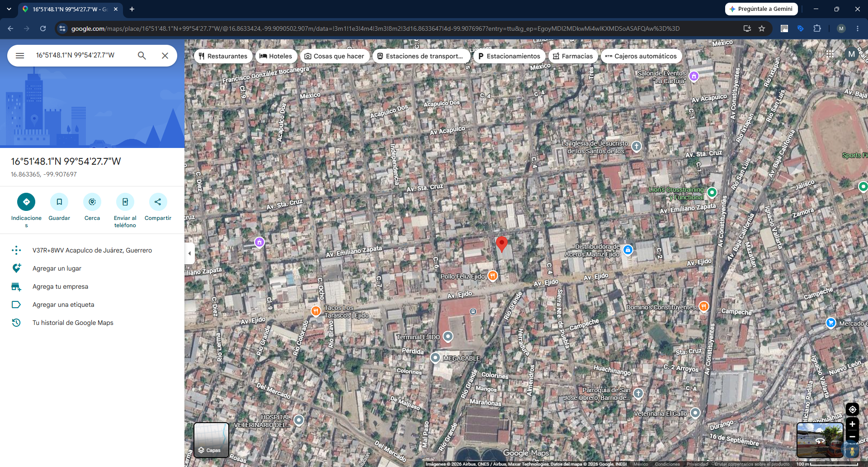Bookmark page with star icon
This screenshot has height=467, width=868.
pos(762,29)
